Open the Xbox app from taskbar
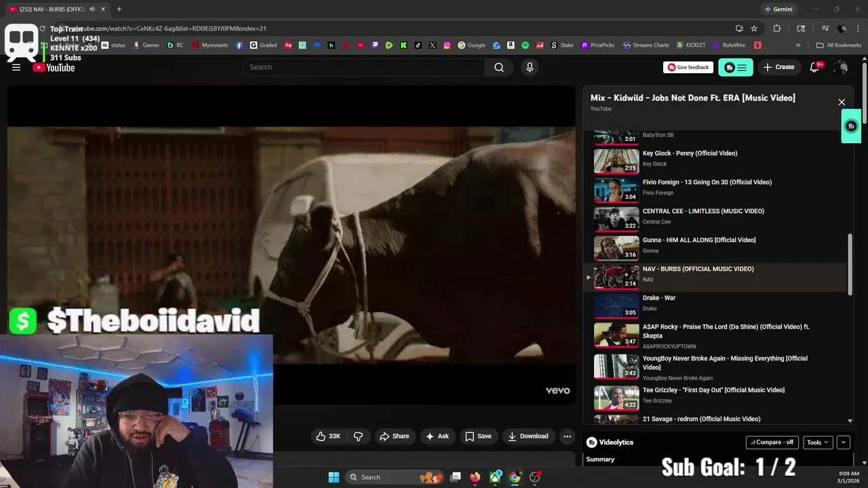 point(496,477)
